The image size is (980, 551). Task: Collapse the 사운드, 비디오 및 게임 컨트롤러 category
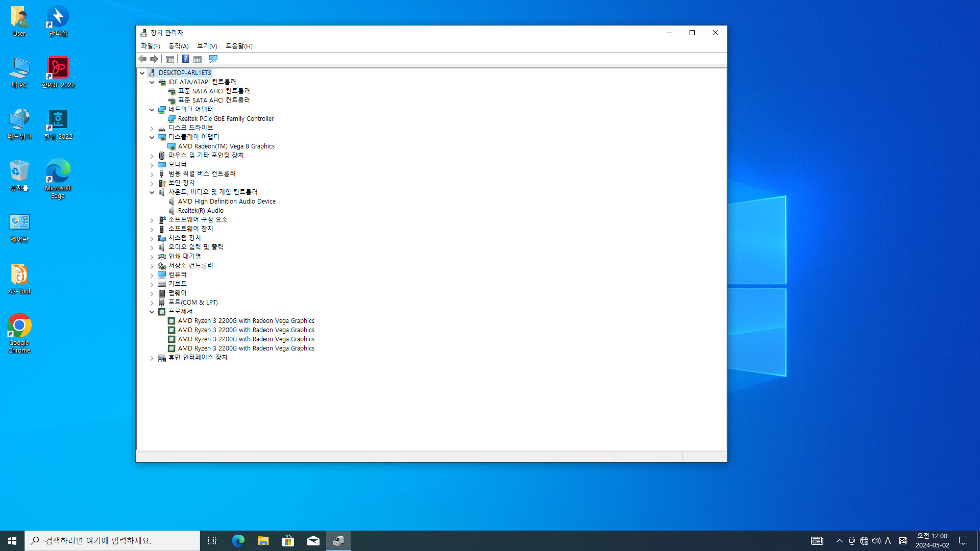pos(152,192)
